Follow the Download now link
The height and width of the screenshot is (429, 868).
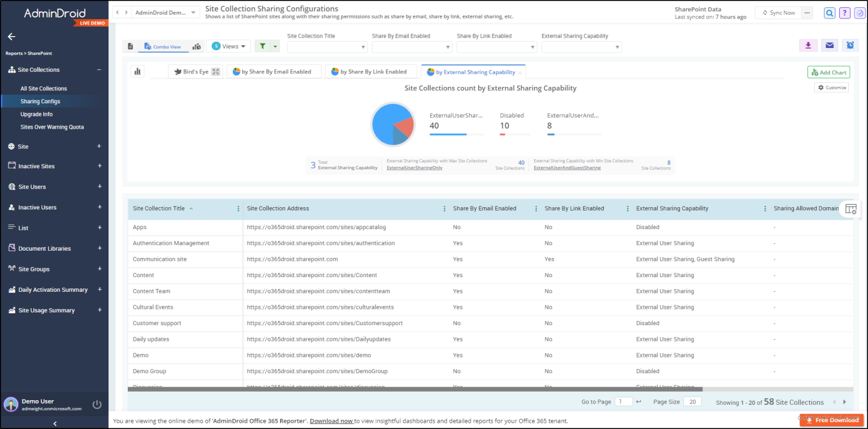click(332, 421)
